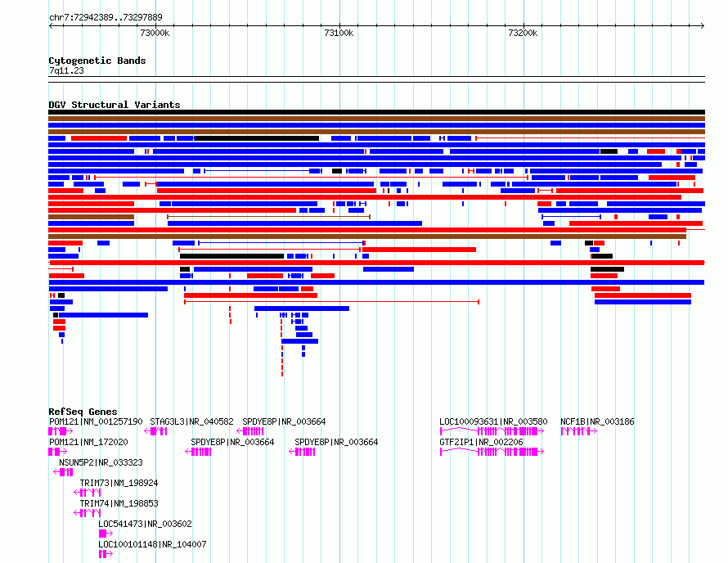728x563 pixels.
Task: Open the POM121|NM_172020 gene label
Action: pyautogui.click(x=88, y=442)
